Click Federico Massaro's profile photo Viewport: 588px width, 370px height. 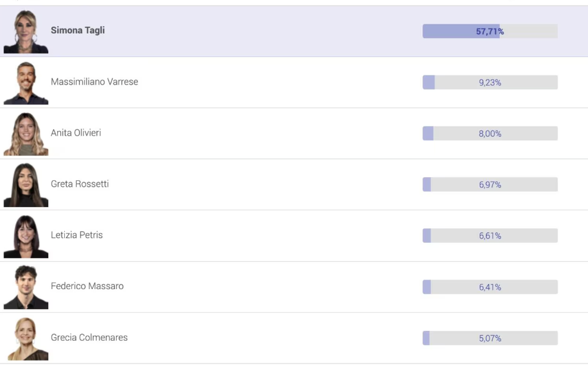tap(26, 287)
